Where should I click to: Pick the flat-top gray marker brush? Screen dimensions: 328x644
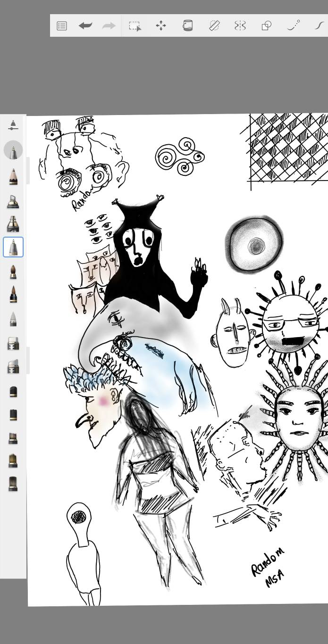(x=13, y=343)
